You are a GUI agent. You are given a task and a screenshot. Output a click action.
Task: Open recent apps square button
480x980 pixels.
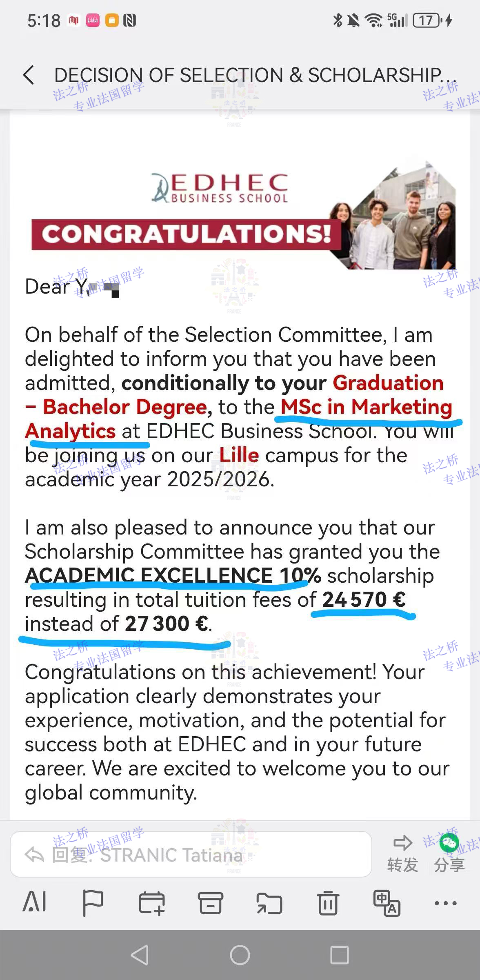339,955
